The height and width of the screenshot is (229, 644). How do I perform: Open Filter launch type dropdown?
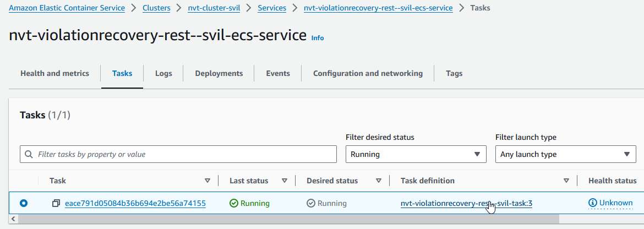click(566, 155)
